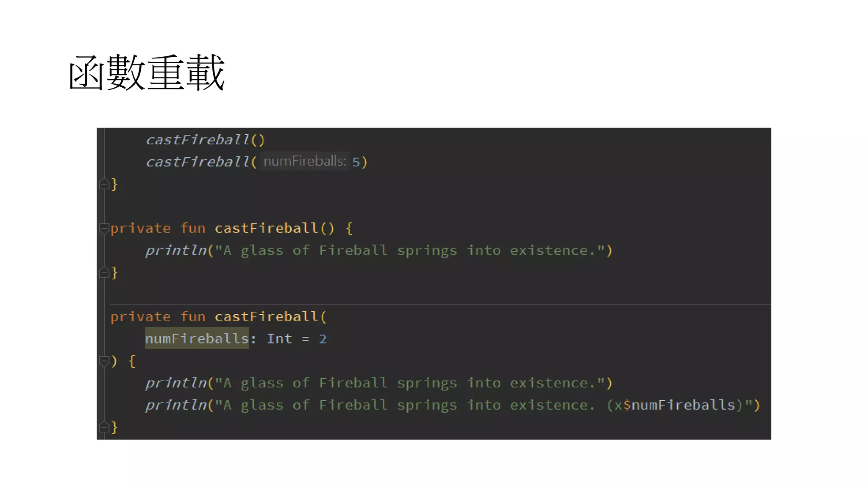Click println inside parameterless castFireball function
The width and height of the screenshot is (868, 488).
(x=176, y=250)
